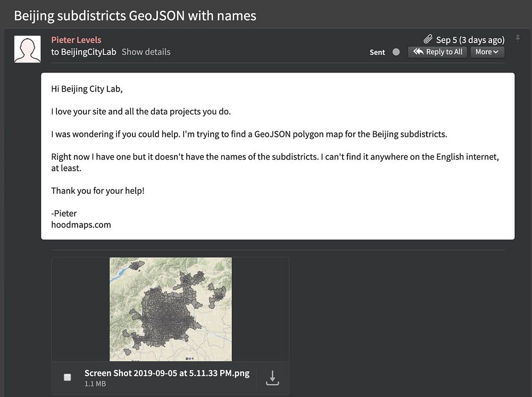Click the BeijingCityLab recipient name
532x397 pixels.
pos(88,52)
